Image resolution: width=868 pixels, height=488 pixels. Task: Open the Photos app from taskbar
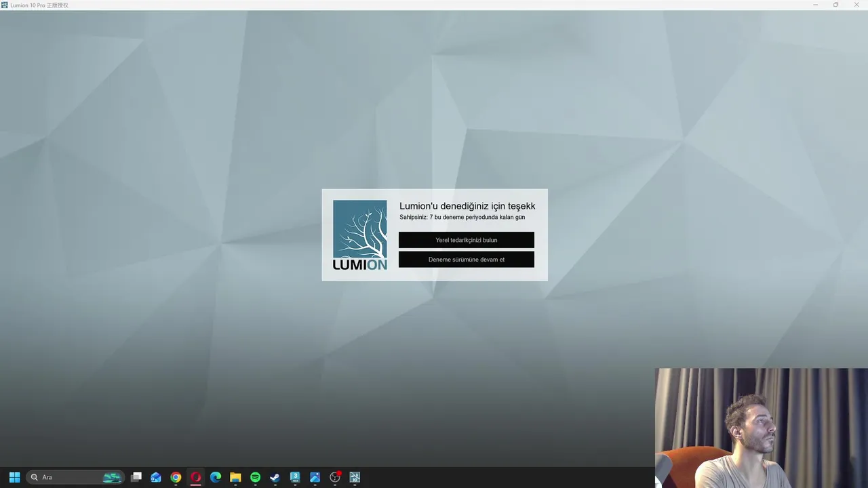click(x=315, y=477)
